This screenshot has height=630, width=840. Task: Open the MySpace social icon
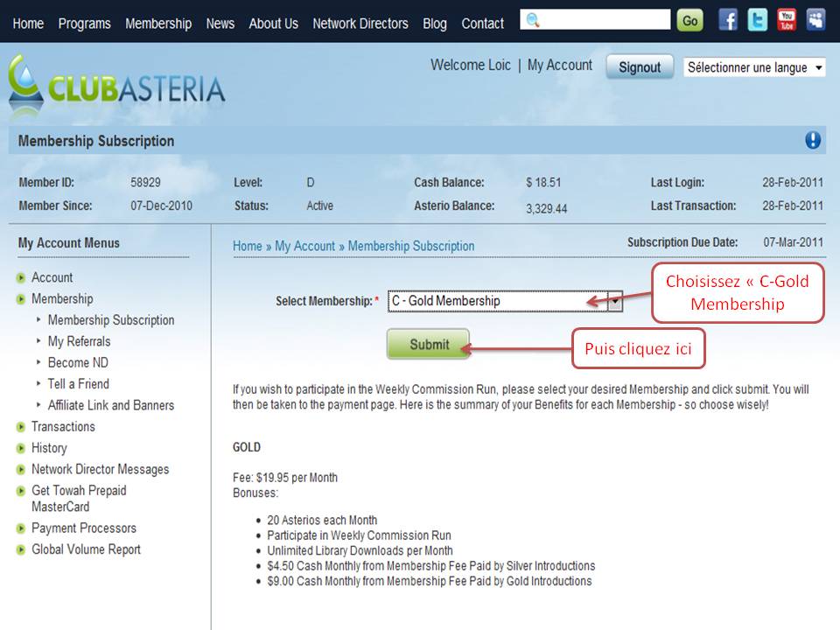click(815, 20)
